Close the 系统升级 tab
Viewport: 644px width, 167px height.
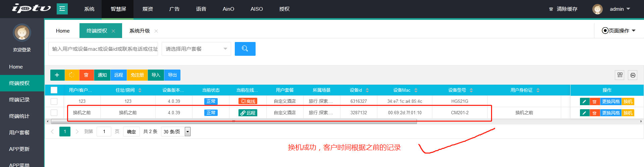point(156,31)
